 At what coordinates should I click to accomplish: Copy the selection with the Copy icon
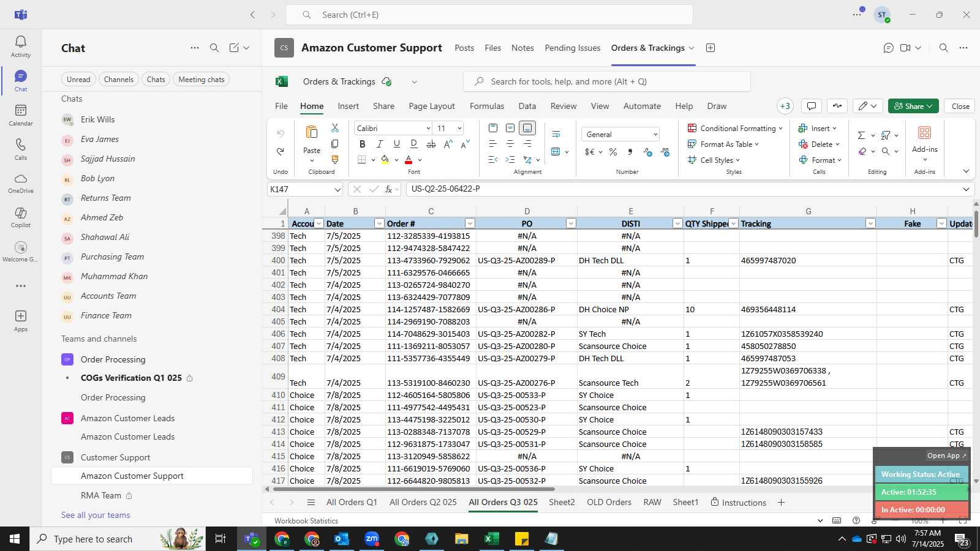(335, 144)
